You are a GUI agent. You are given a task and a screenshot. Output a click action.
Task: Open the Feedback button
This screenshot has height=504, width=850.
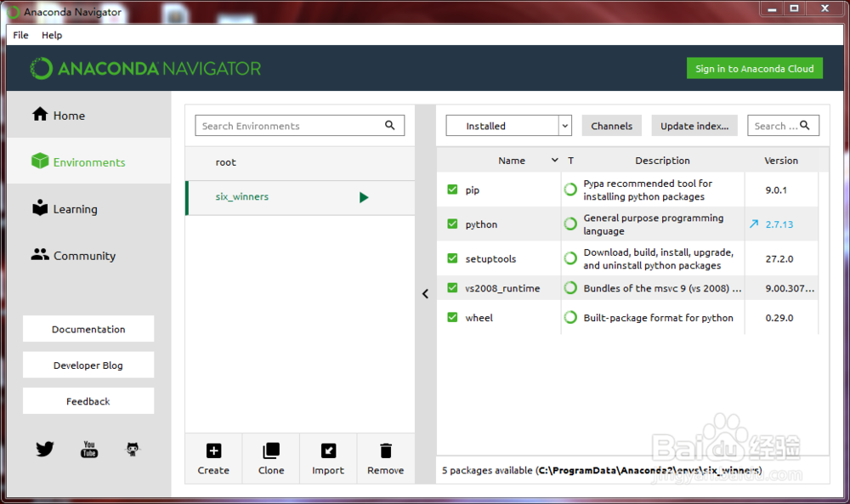pos(88,401)
